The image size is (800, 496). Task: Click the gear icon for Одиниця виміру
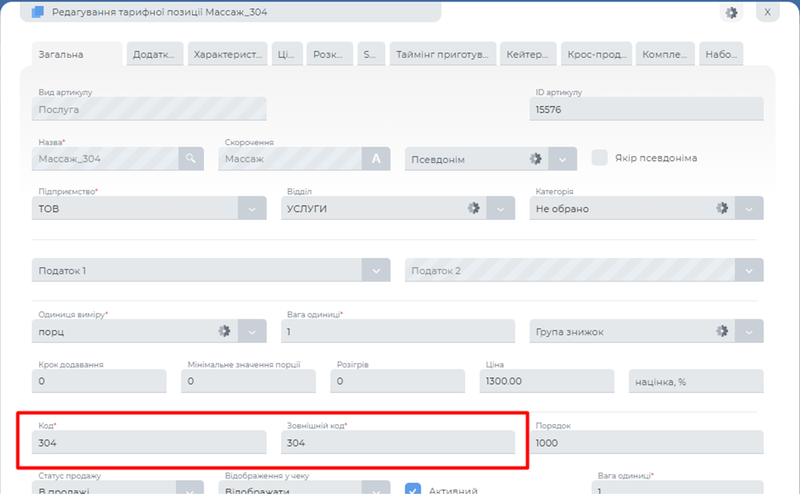[x=225, y=331]
